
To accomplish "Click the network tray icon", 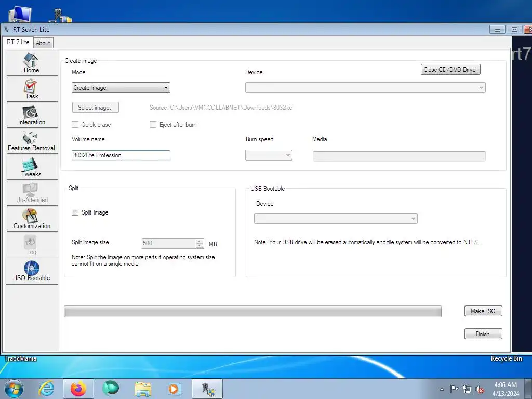I will coord(467,389).
